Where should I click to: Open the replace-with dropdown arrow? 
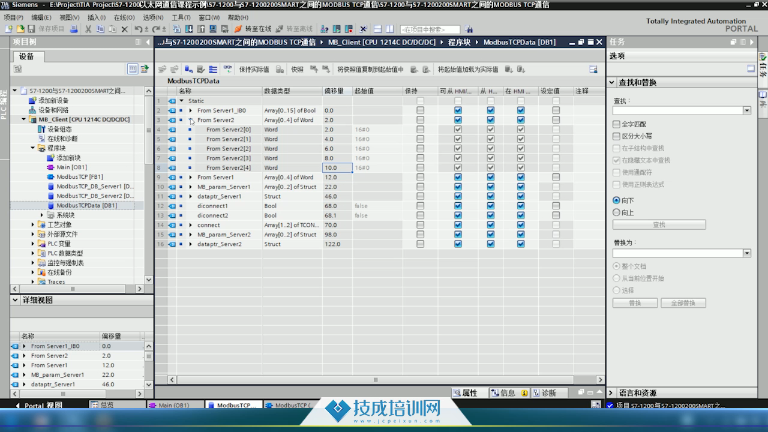tap(746, 253)
